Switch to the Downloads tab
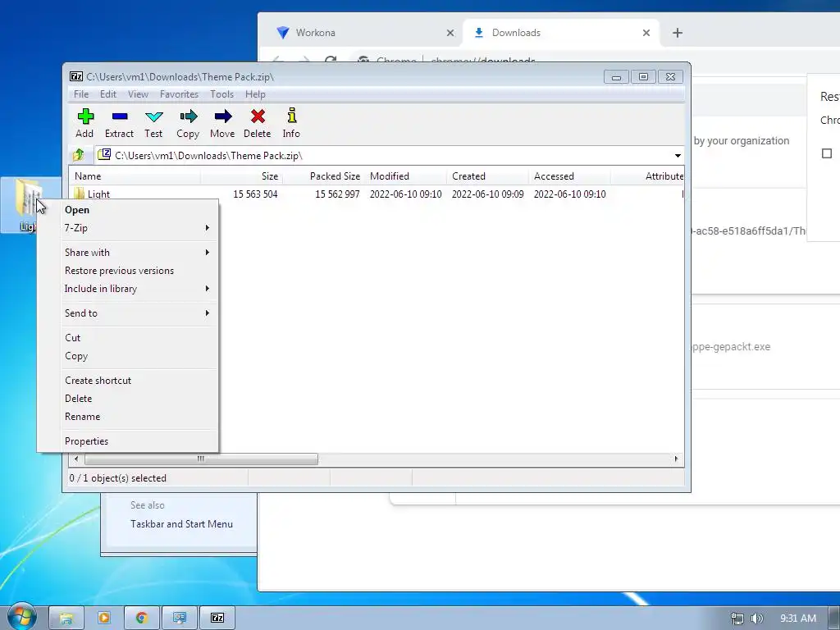The image size is (840, 630). [x=561, y=33]
